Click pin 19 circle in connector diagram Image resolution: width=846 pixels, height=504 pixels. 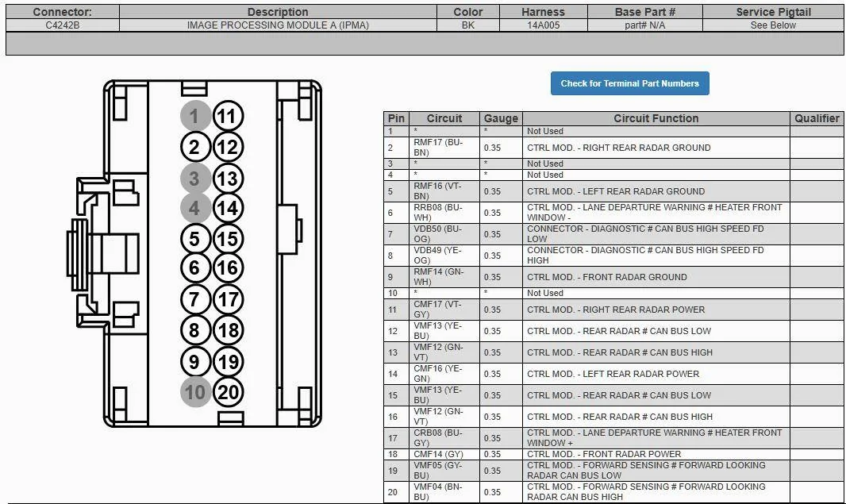pyautogui.click(x=229, y=362)
